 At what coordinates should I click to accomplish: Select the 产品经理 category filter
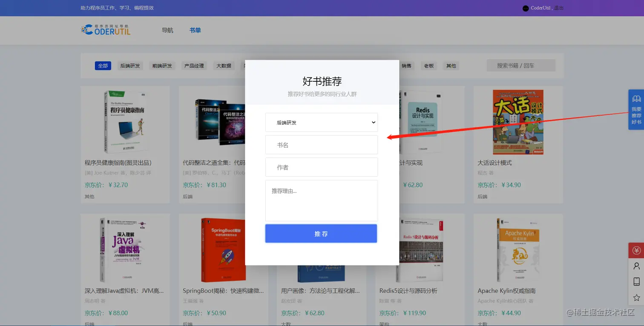(194, 66)
